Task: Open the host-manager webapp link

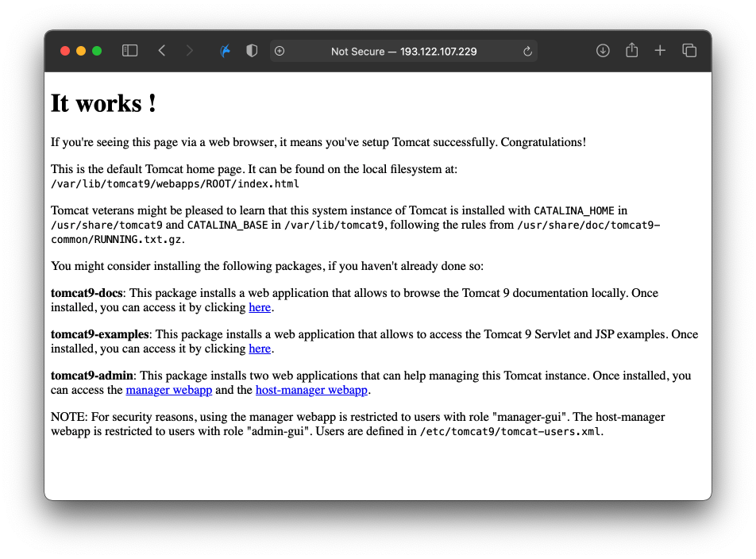Action: [x=311, y=391]
